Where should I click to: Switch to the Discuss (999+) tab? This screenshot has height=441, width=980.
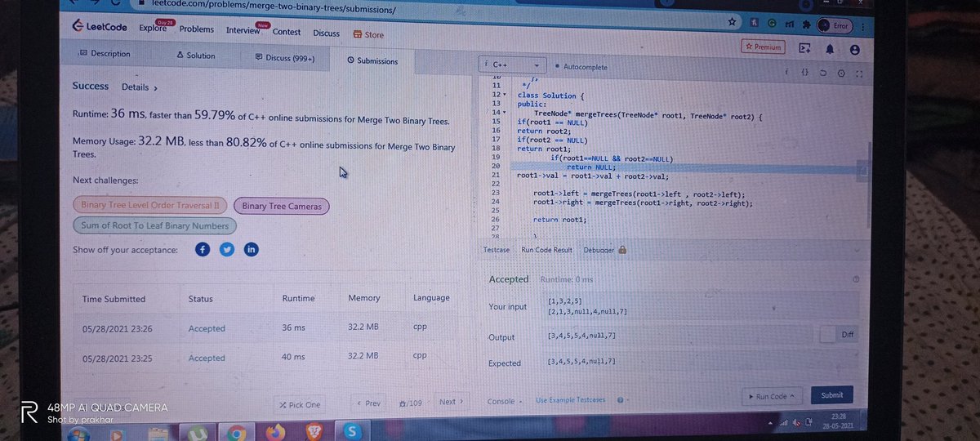pyautogui.click(x=284, y=58)
